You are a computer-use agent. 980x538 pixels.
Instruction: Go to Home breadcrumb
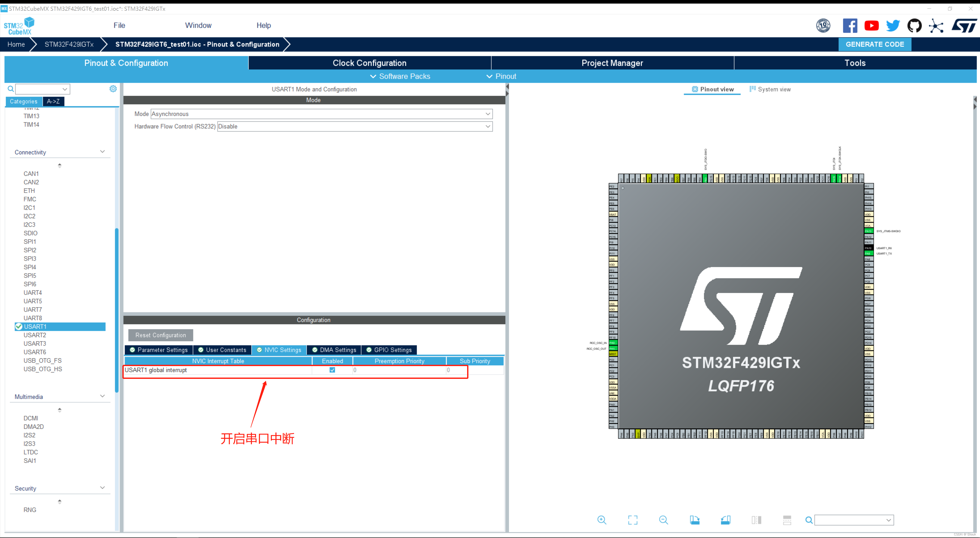tap(16, 44)
